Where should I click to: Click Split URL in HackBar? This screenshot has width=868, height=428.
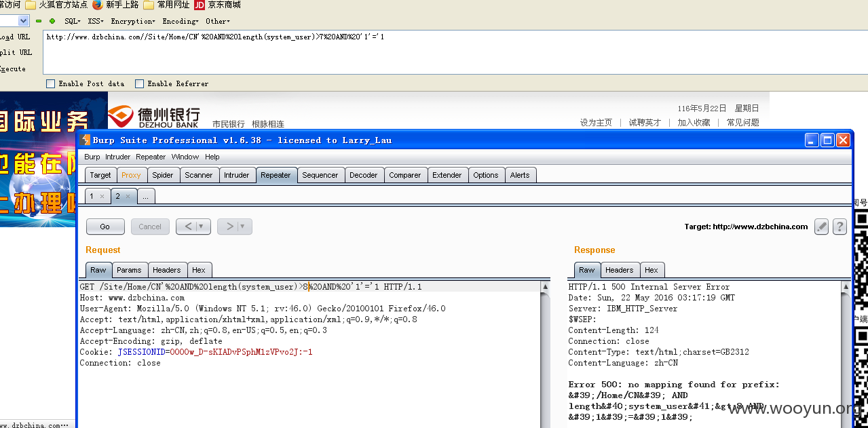16,52
